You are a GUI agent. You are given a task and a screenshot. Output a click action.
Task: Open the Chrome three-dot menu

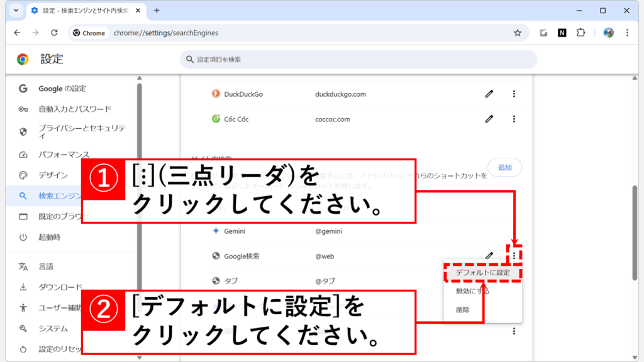(x=627, y=33)
